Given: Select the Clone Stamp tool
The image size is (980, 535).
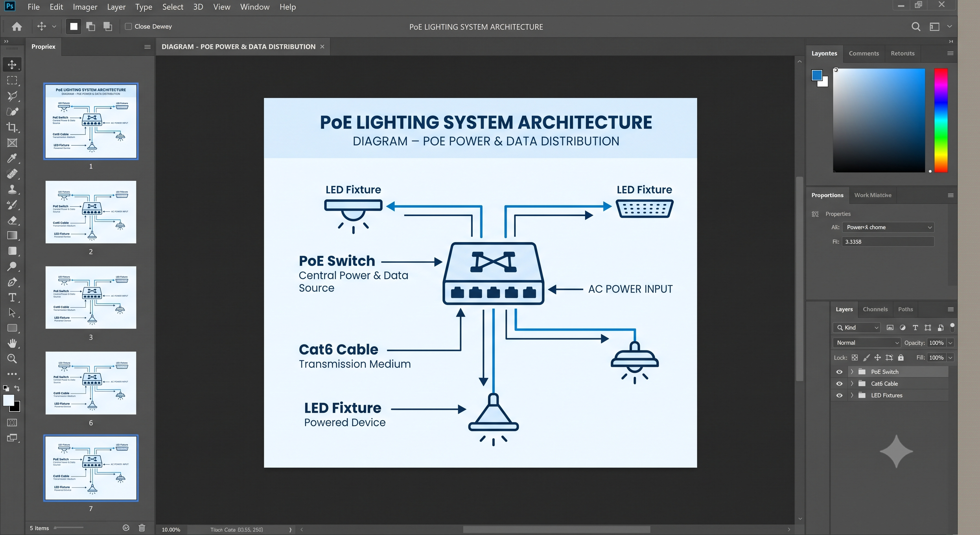Looking at the screenshot, I should 12,189.
